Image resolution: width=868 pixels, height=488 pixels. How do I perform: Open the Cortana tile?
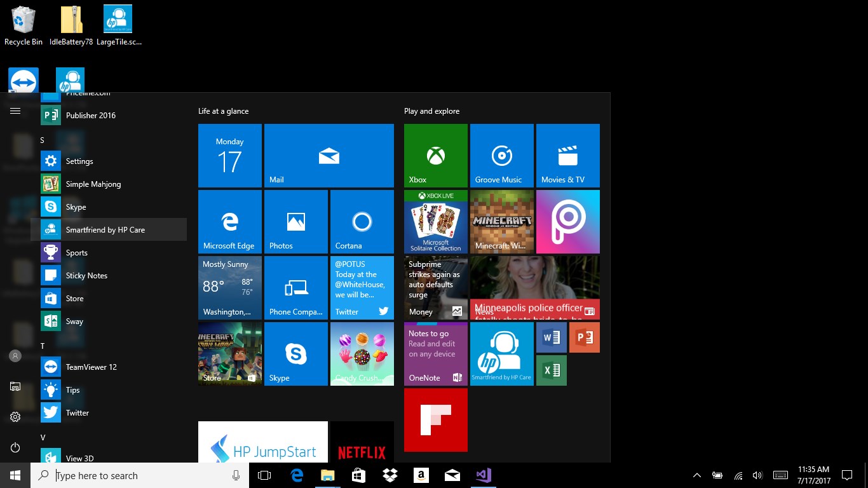(x=362, y=222)
